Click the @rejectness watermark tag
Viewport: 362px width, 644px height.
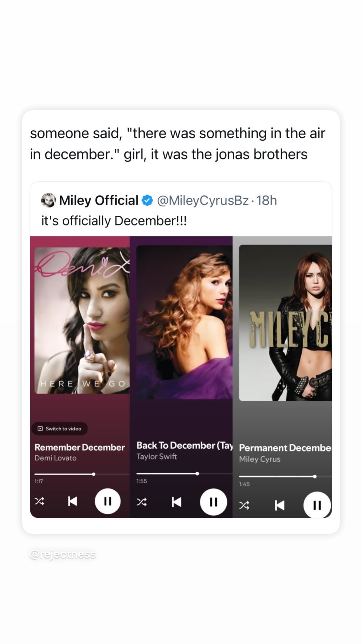point(63,554)
